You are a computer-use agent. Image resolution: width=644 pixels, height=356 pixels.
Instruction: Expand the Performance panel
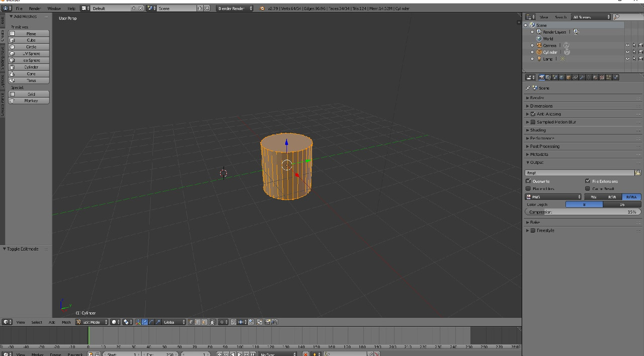(542, 138)
